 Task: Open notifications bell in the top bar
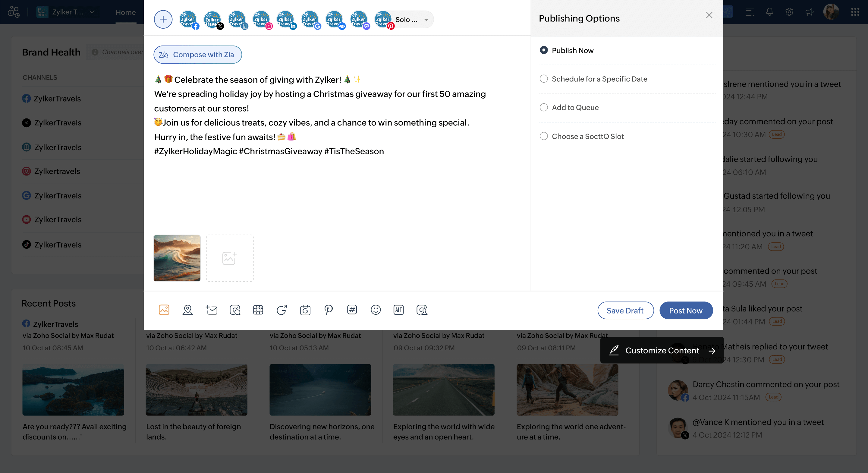pos(769,12)
